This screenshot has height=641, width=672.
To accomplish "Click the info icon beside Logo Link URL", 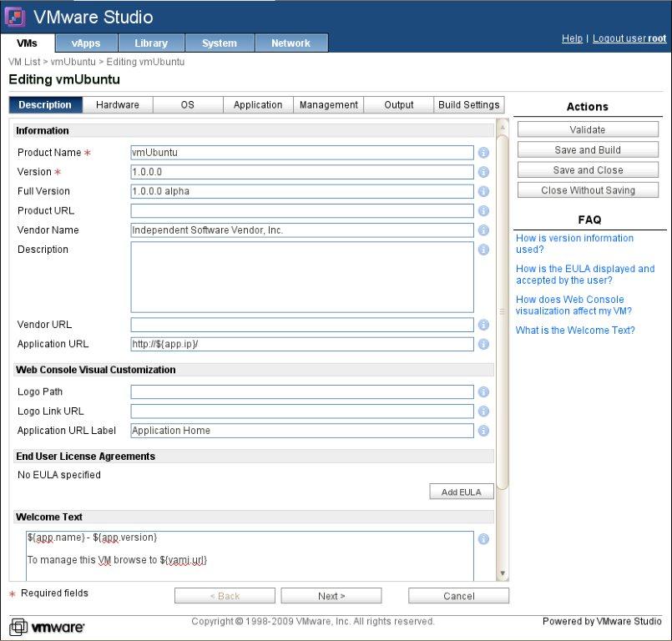I will pos(483,411).
